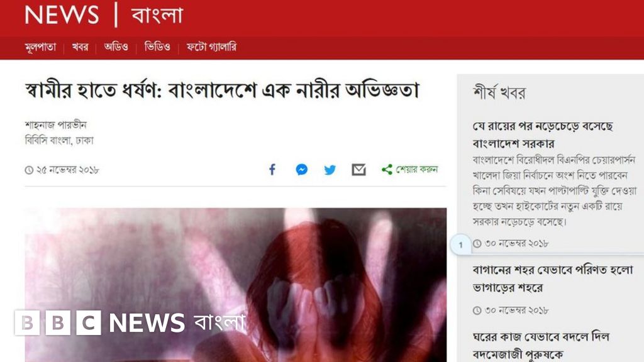Click the NEWS বাংলা header logo
Image resolution: width=644 pixels, height=362 pixels.
(104, 15)
